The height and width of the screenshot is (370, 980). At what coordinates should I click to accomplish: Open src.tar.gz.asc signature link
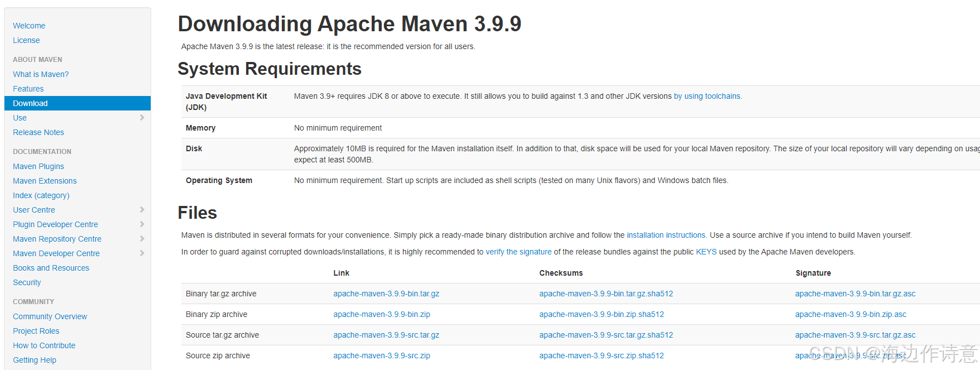tap(855, 335)
